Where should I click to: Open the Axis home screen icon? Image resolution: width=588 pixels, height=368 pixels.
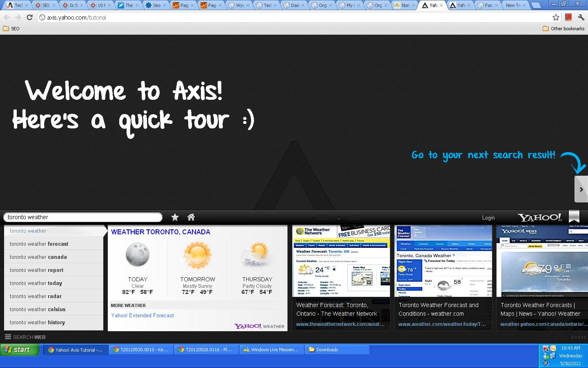point(191,217)
